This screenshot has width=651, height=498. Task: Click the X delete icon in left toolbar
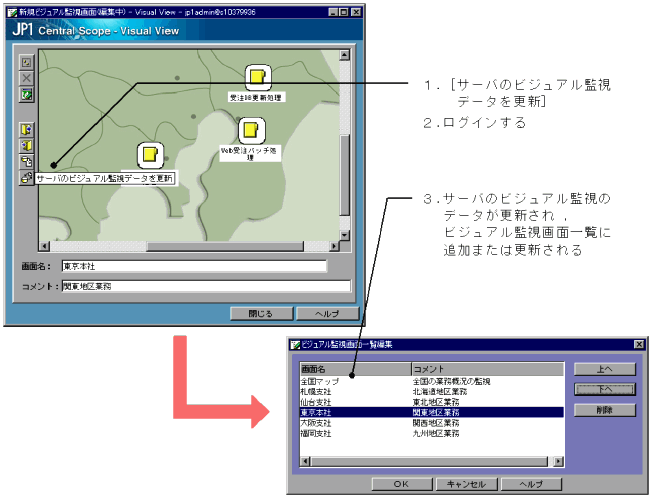(x=27, y=78)
